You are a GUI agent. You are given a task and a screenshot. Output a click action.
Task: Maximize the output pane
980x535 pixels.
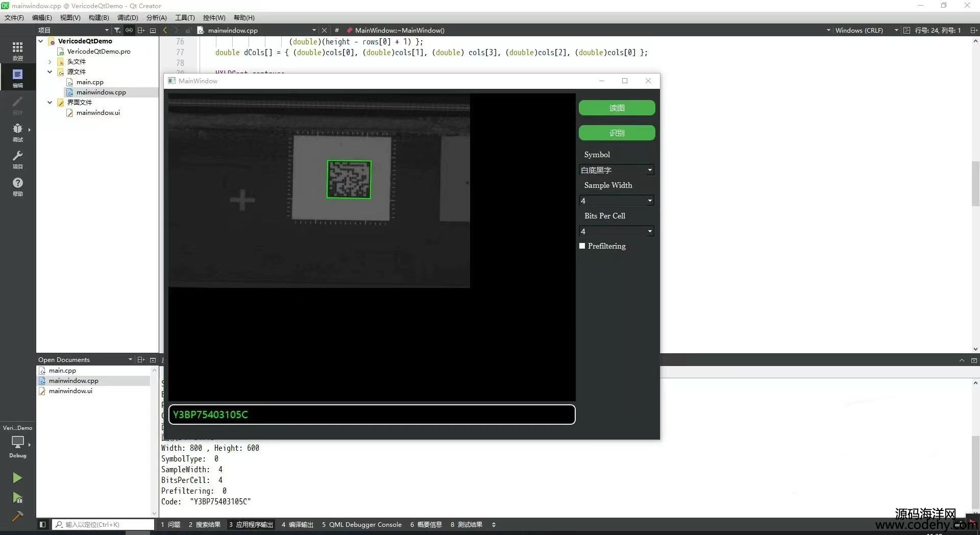click(974, 360)
